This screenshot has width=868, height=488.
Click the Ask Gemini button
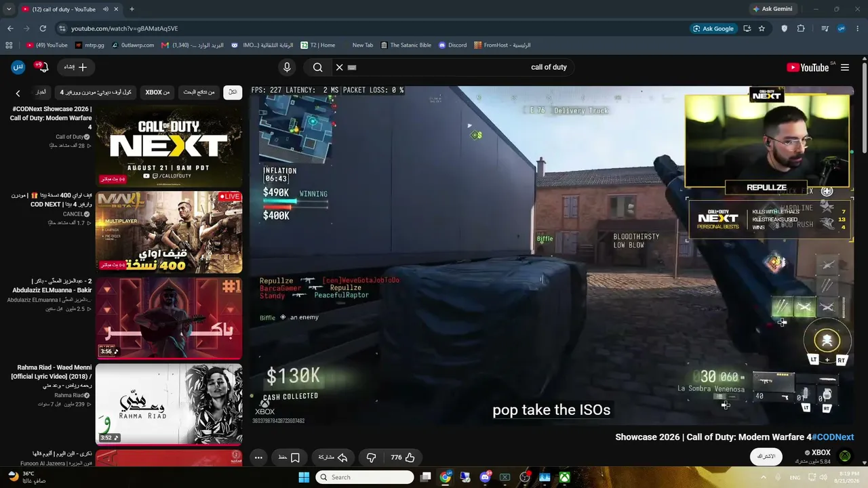[772, 9]
